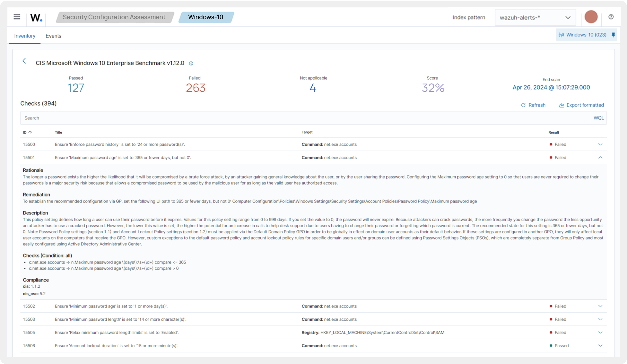This screenshot has width=627, height=364.
Task: Open the hamburger navigation menu
Action: click(x=17, y=17)
